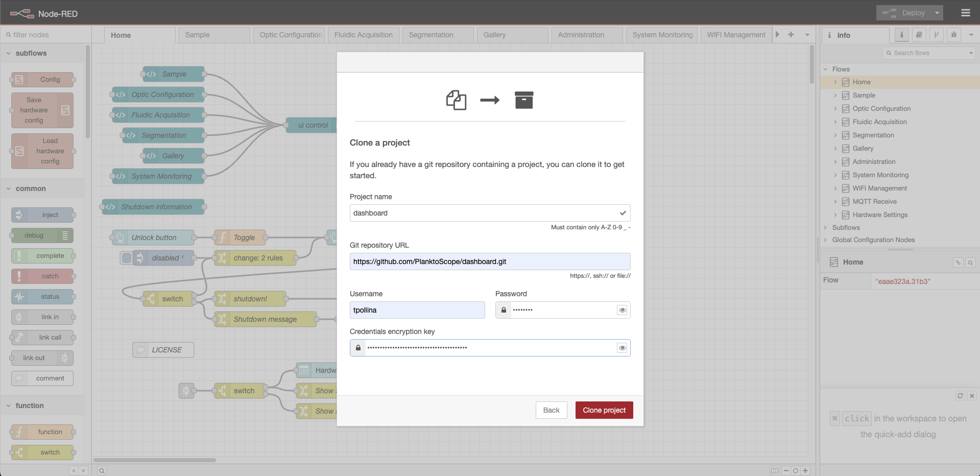Expand Global Configuration Nodes section

tap(826, 240)
